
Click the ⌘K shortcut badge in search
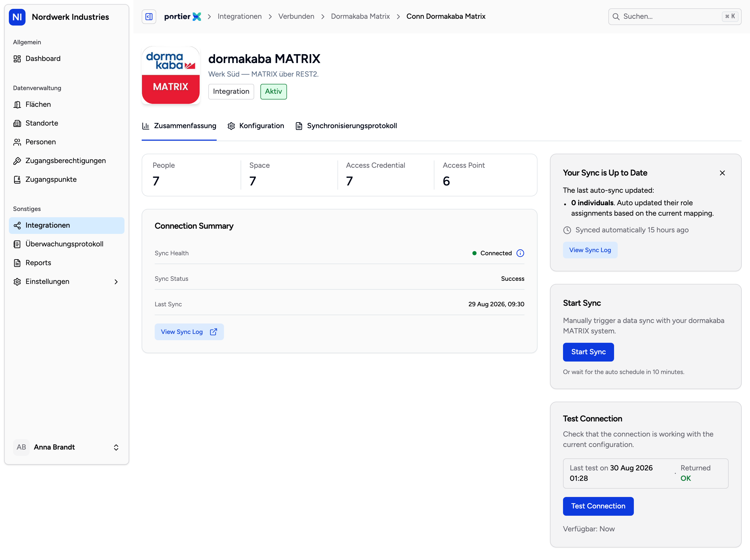[730, 16]
